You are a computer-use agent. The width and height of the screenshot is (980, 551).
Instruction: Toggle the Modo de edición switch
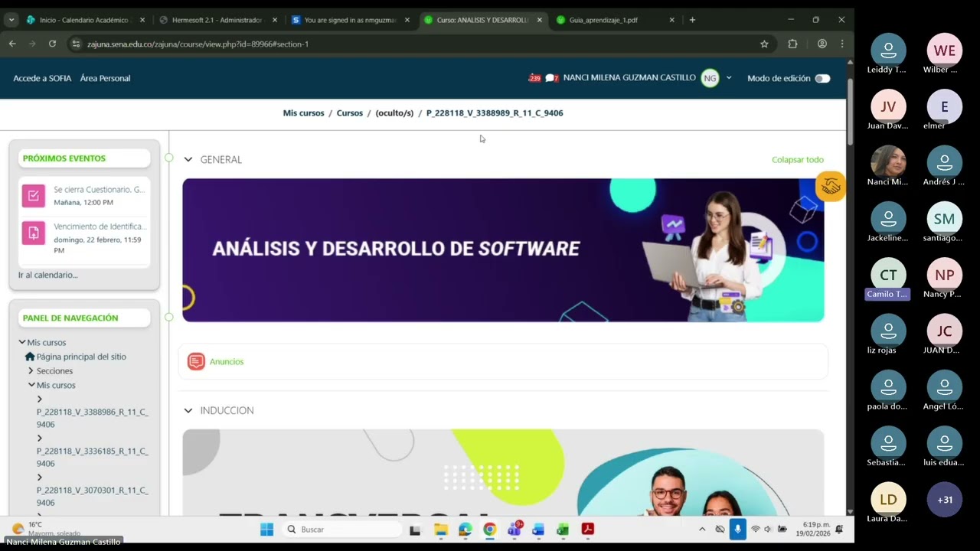coord(822,78)
